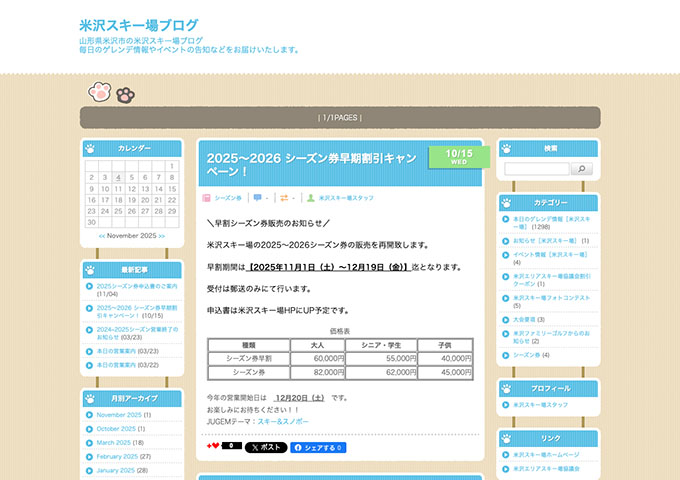Click the X ポスト share button
680x480 pixels.
(x=266, y=447)
